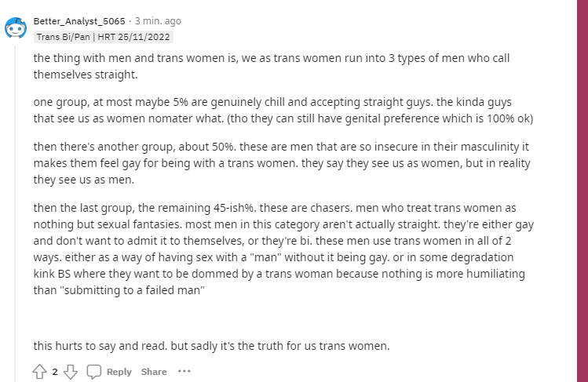Viewport: 588px width, 382px height.
Task: Open the '3 min. ago' timestamp permalink
Action: coord(158,21)
